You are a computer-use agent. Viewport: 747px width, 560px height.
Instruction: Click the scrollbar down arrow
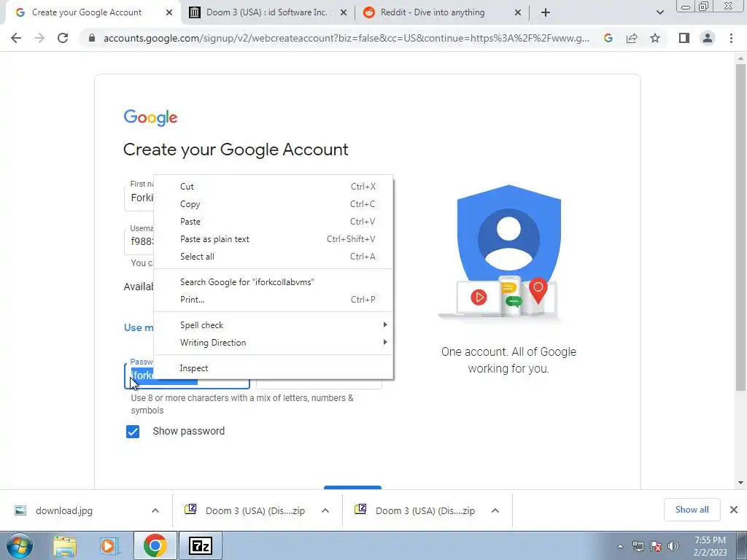coord(740,483)
